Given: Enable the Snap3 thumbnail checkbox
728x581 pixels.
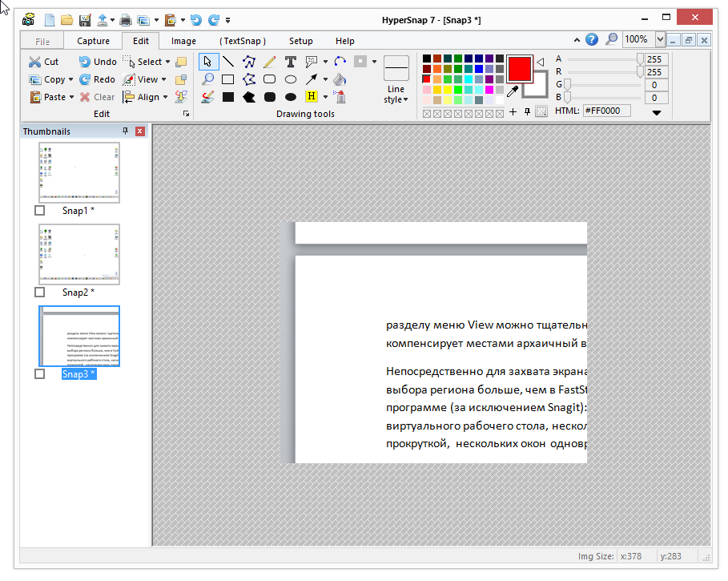Looking at the screenshot, I should click(40, 374).
